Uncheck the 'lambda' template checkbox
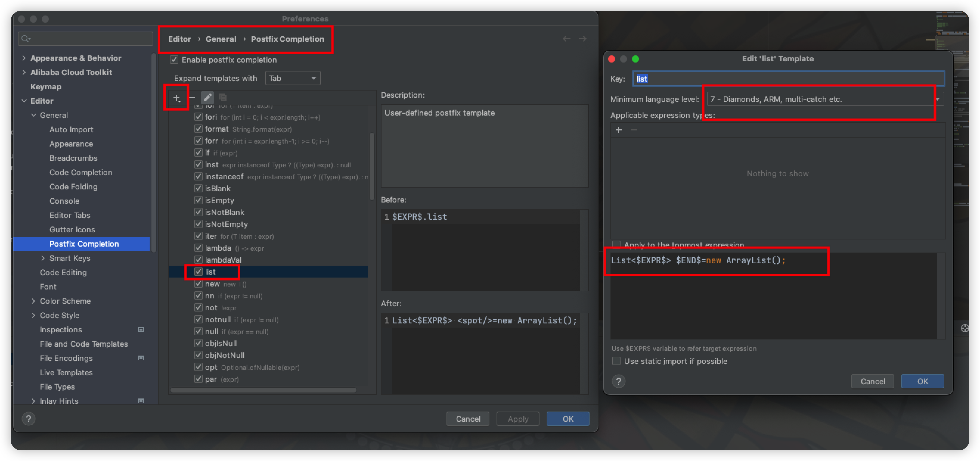The width and height of the screenshot is (980, 461). (198, 248)
